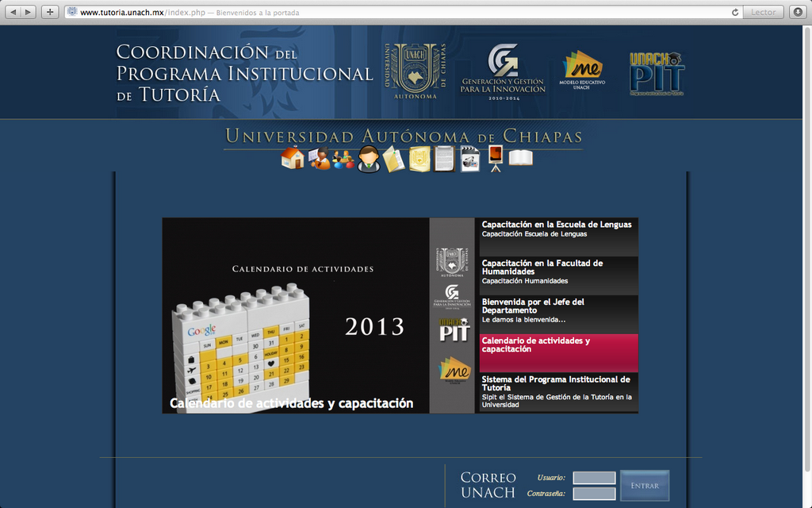The height and width of the screenshot is (508, 812).
Task: Select the man in vest icon
Action: pos(369,159)
